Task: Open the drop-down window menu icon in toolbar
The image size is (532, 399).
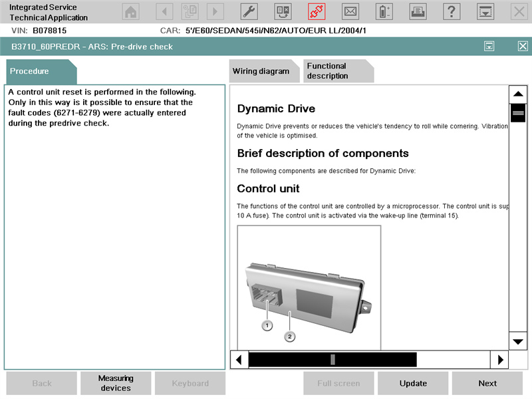Action: (x=485, y=12)
